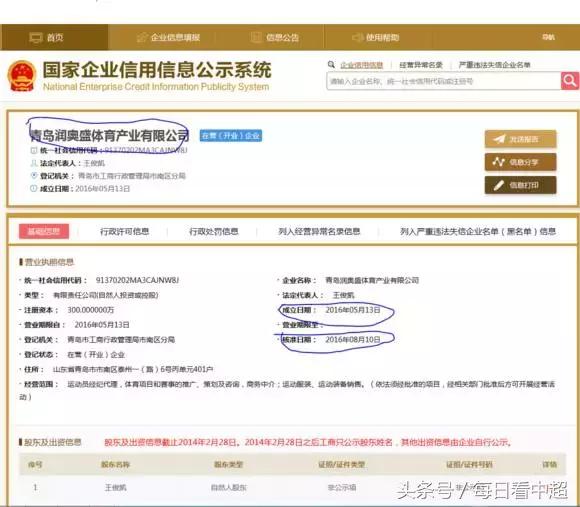Select the 基础信息 tab
The width and height of the screenshot is (580, 507).
point(44,231)
